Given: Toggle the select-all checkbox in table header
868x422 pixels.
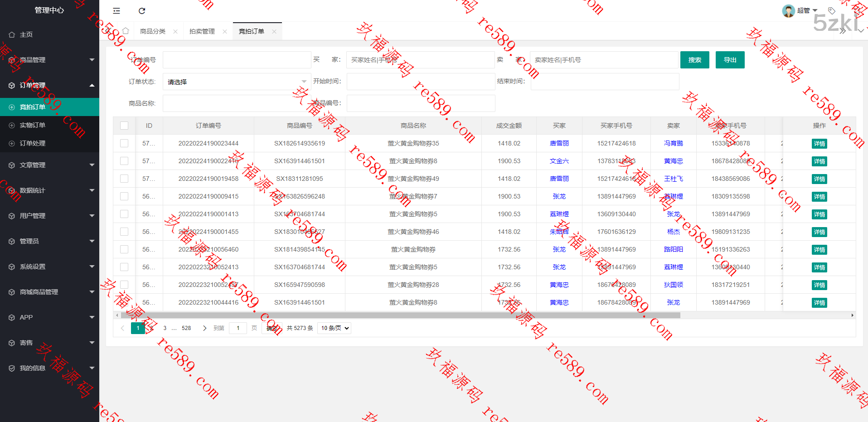Looking at the screenshot, I should [x=124, y=126].
